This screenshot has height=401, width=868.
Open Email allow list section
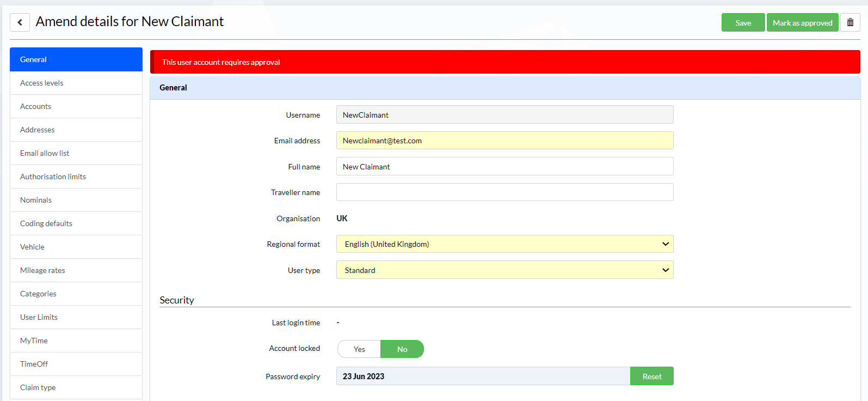point(76,153)
